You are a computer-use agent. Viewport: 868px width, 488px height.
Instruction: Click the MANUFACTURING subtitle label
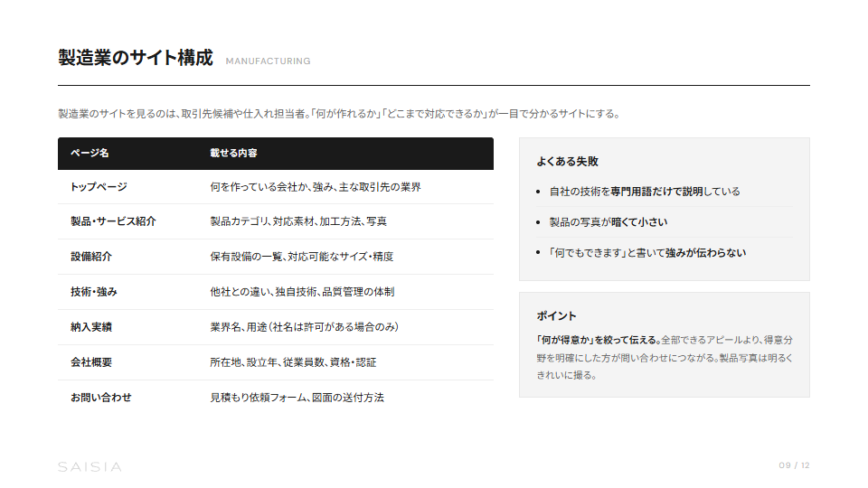[268, 61]
